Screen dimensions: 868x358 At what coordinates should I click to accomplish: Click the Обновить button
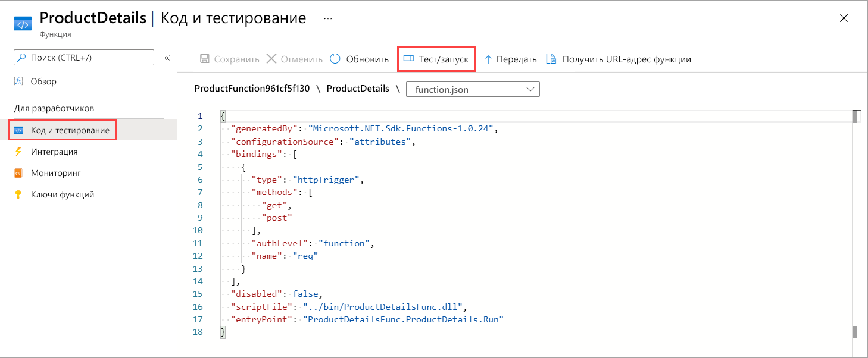[360, 59]
